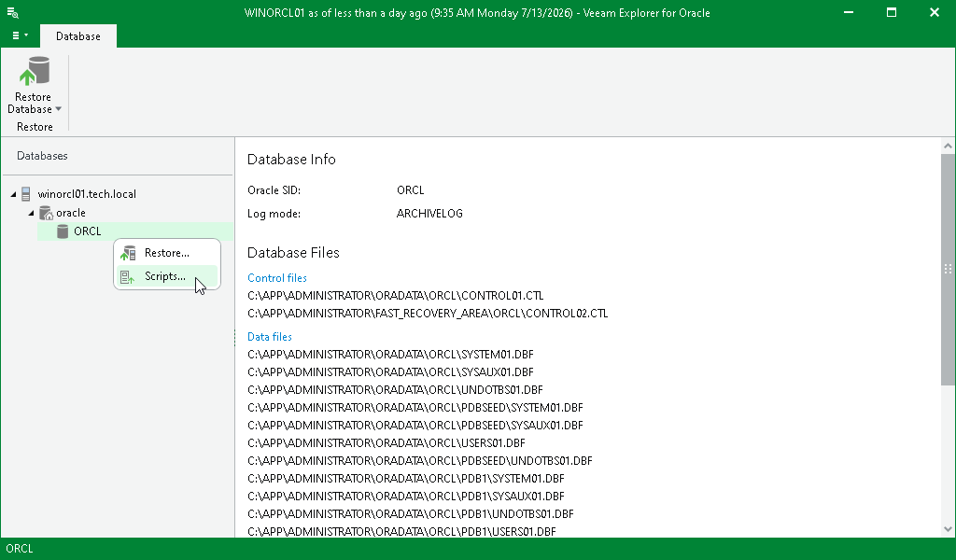
Task: Select ORCL\SYSTEM01.DBF data file path
Action: point(390,355)
